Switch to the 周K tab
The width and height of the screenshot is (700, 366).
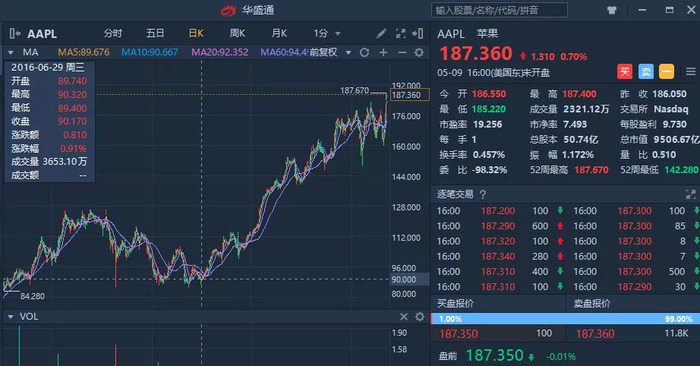(237, 33)
